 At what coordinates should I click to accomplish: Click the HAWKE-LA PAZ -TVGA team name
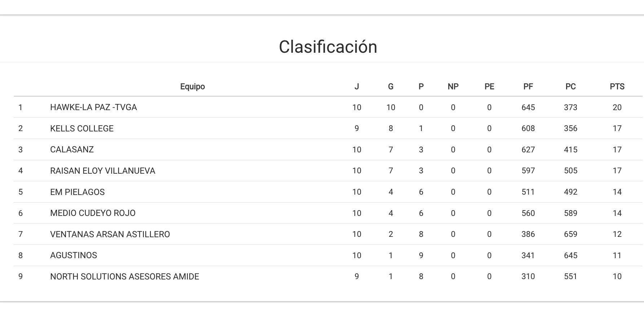pyautogui.click(x=93, y=107)
